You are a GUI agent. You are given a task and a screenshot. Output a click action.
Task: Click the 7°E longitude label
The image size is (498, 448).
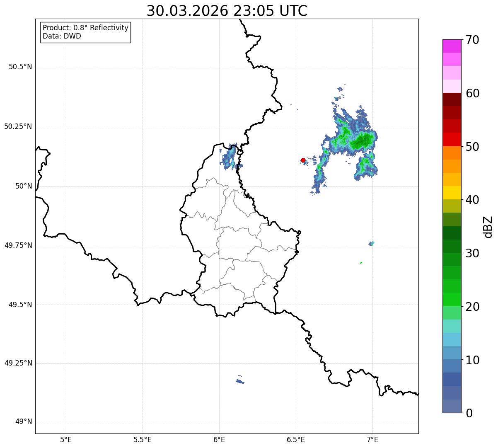[372, 439]
